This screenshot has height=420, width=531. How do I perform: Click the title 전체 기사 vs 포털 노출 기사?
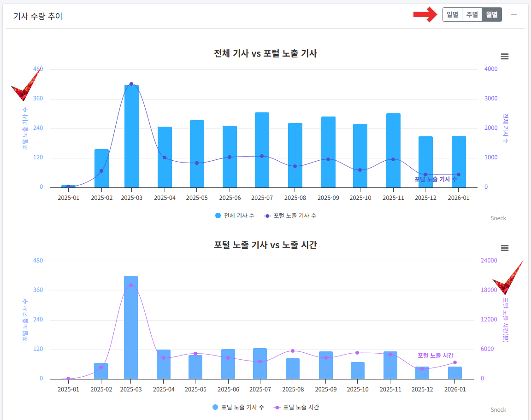click(265, 53)
